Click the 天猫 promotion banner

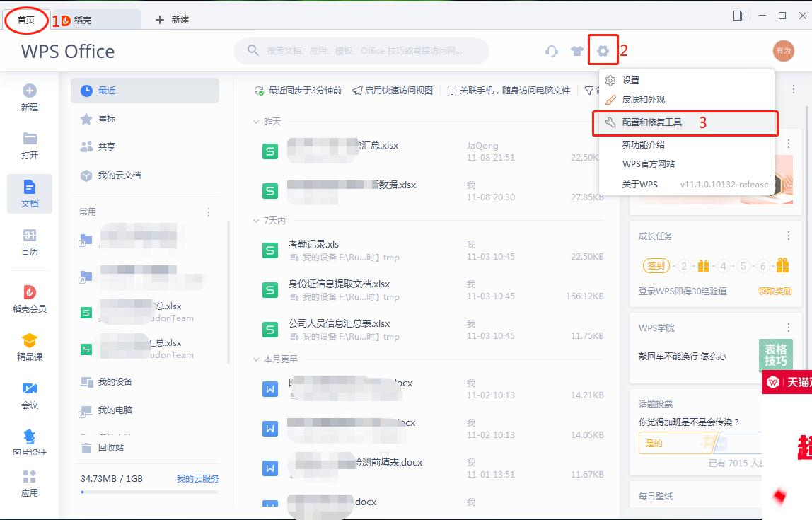click(787, 382)
